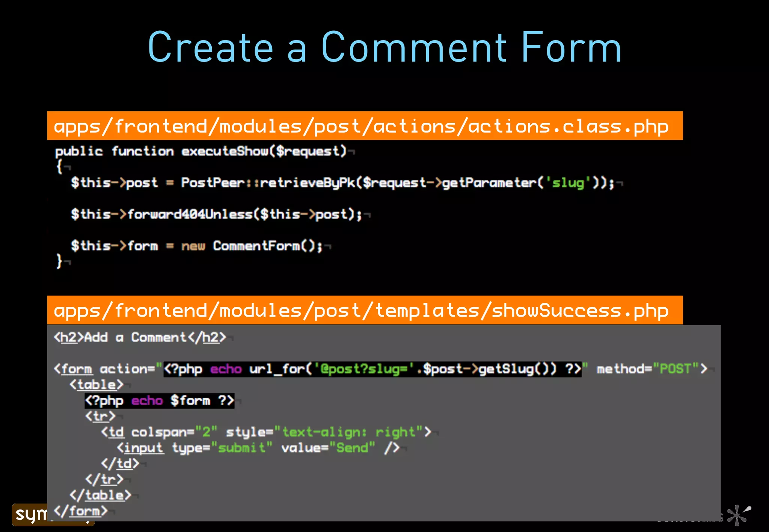
Task: Click the closing '</tr>' tag
Action: coord(104,479)
